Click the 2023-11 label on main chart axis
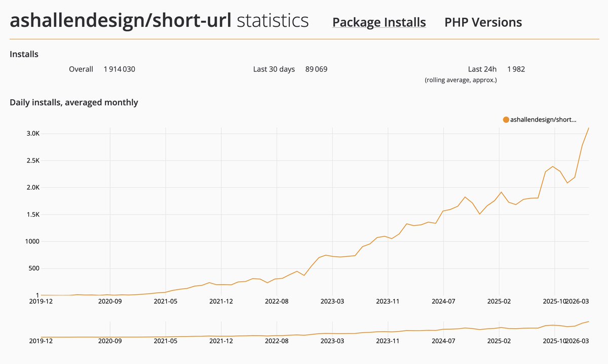 click(x=388, y=301)
